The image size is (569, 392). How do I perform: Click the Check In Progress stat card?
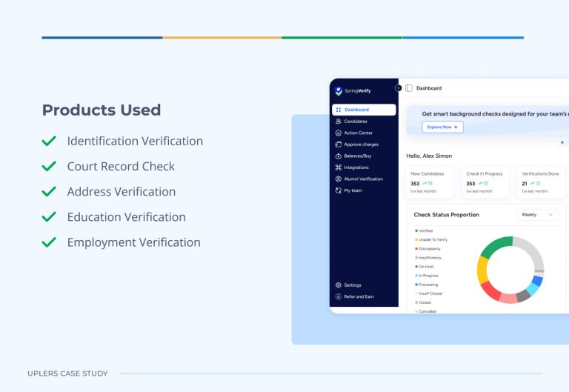[x=487, y=182]
